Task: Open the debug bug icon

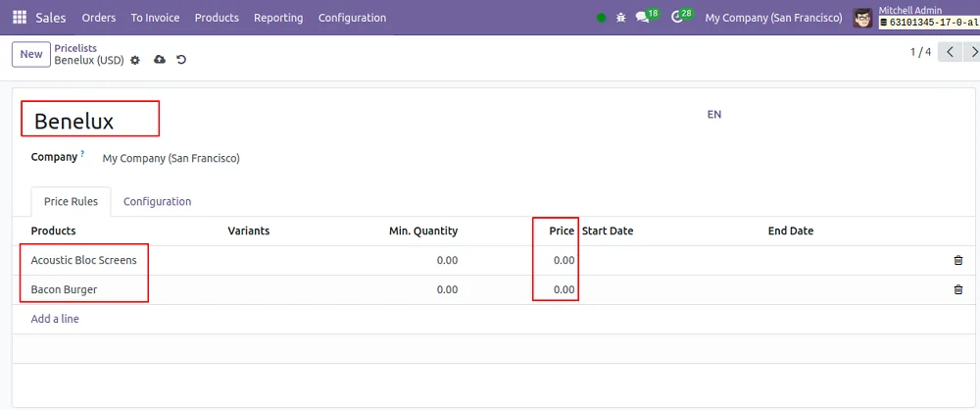Action: pos(620,18)
